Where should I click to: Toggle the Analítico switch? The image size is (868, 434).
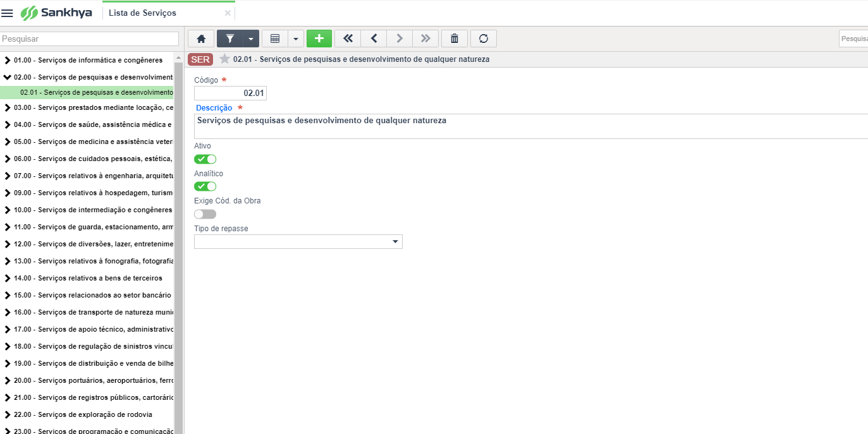pyautogui.click(x=205, y=186)
